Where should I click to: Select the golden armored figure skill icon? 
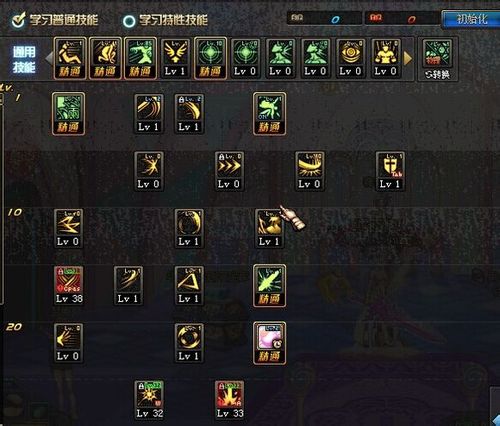click(x=385, y=58)
